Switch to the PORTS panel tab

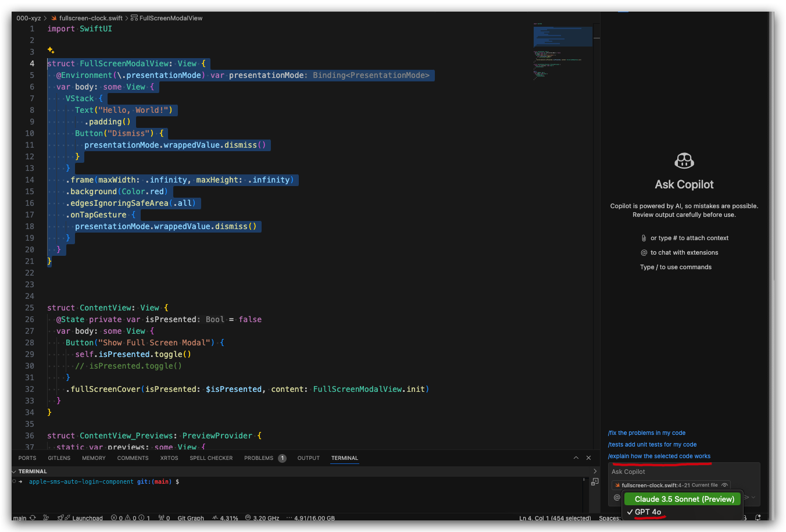coord(27,458)
